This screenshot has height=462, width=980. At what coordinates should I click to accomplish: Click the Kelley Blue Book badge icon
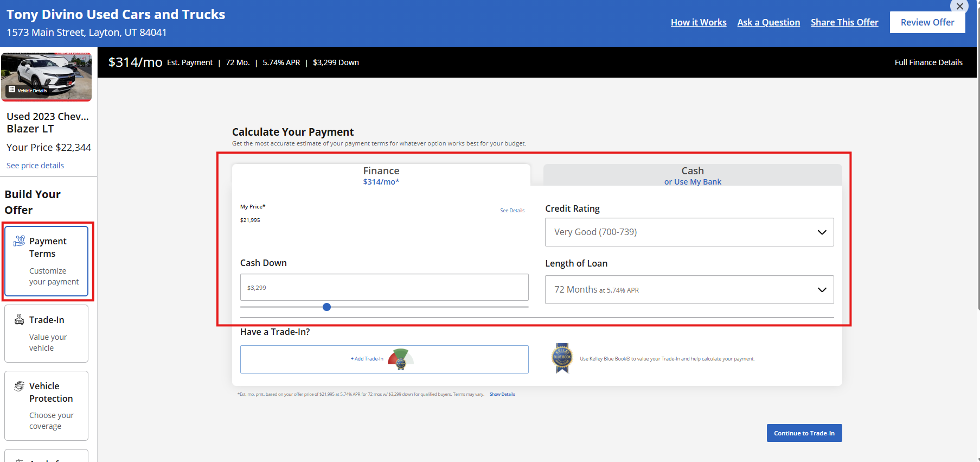point(562,358)
